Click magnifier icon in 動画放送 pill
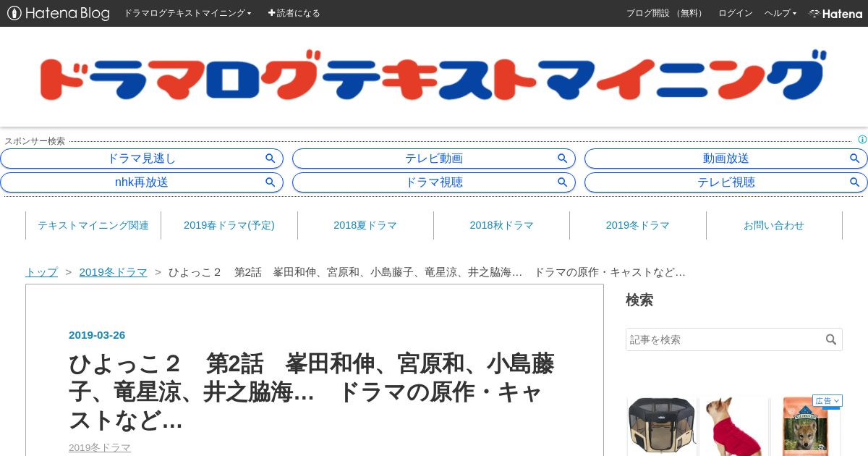The width and height of the screenshot is (868, 456). [x=854, y=159]
